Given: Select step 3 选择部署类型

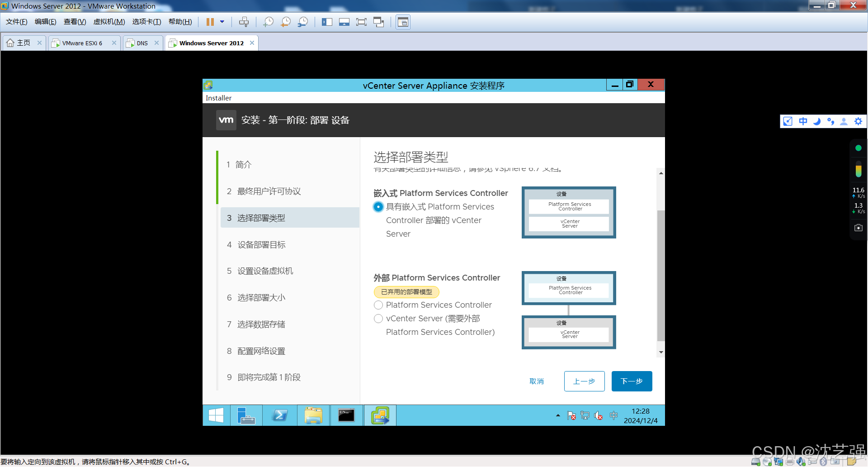Looking at the screenshot, I should click(289, 218).
